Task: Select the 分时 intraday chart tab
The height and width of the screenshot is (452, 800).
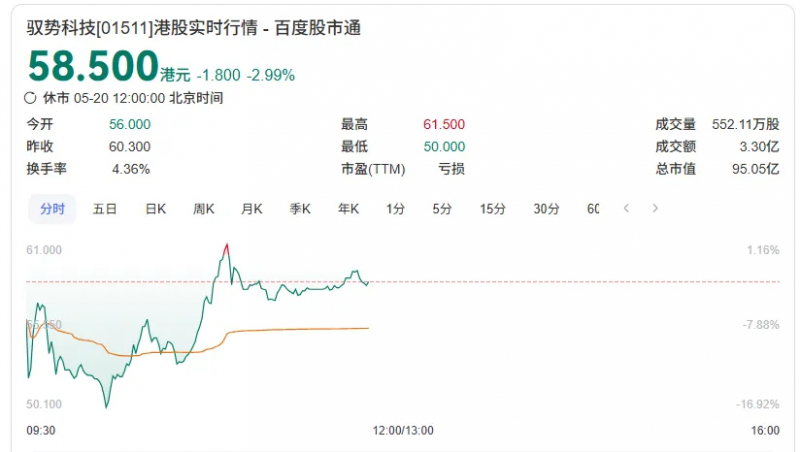Action: coord(52,209)
